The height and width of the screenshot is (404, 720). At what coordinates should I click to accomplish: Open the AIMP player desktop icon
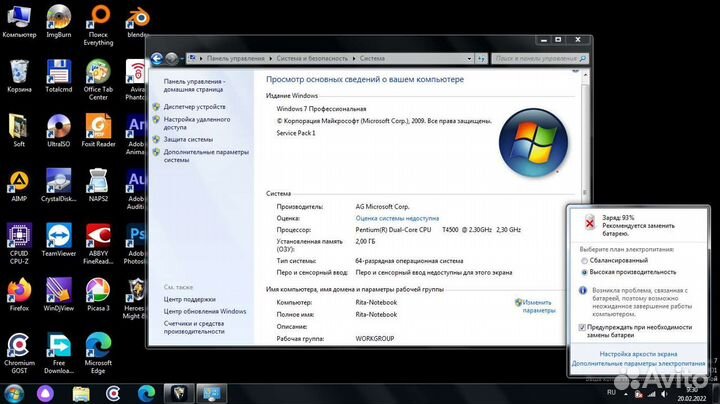click(19, 183)
